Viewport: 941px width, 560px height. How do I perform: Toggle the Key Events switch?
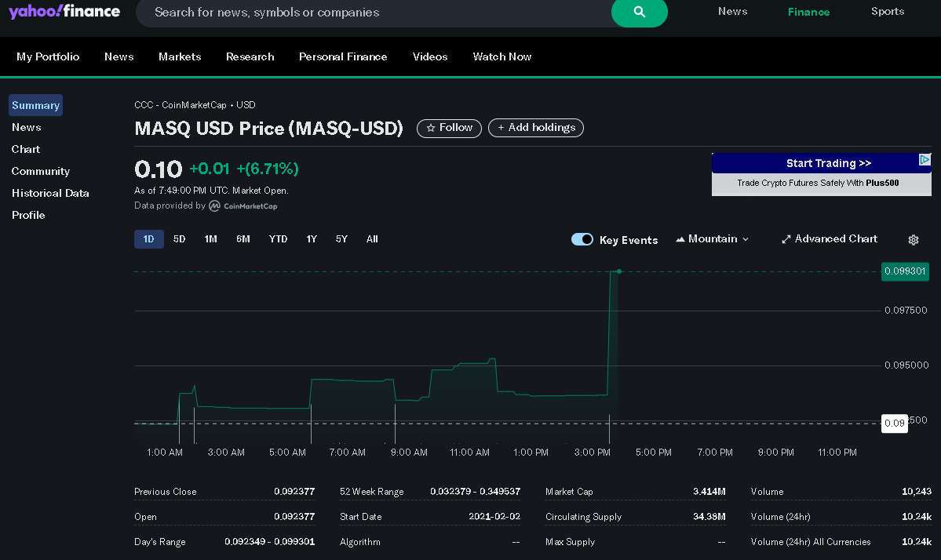(582, 239)
